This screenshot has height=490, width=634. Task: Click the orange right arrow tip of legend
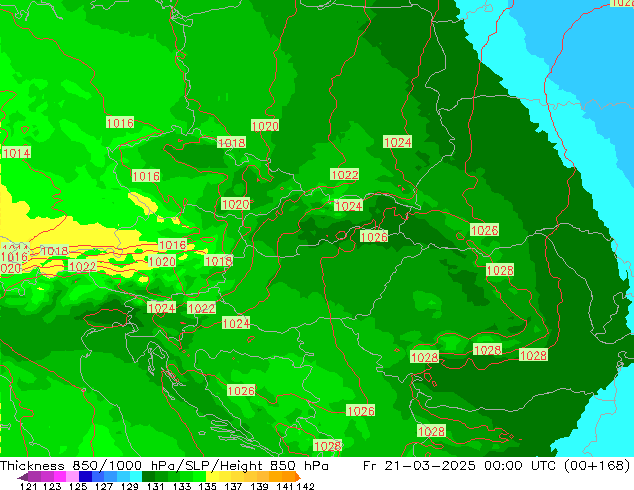(x=298, y=477)
